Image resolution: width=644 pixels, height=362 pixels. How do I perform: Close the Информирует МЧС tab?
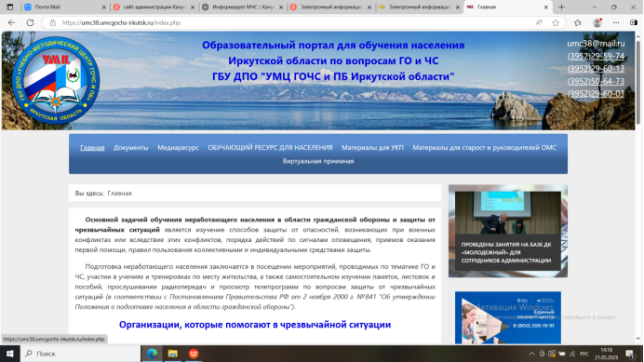[281, 7]
